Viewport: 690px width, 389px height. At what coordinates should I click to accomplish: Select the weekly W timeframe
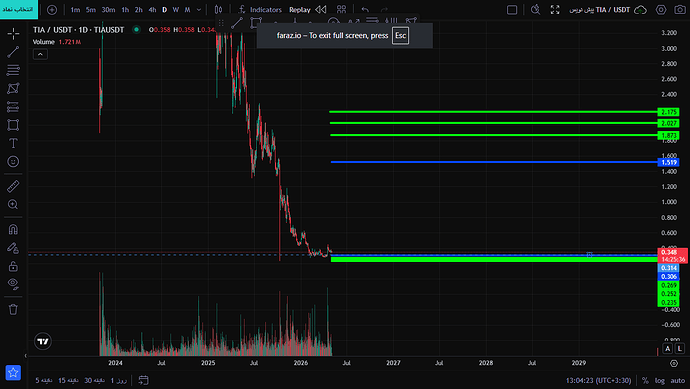click(176, 10)
